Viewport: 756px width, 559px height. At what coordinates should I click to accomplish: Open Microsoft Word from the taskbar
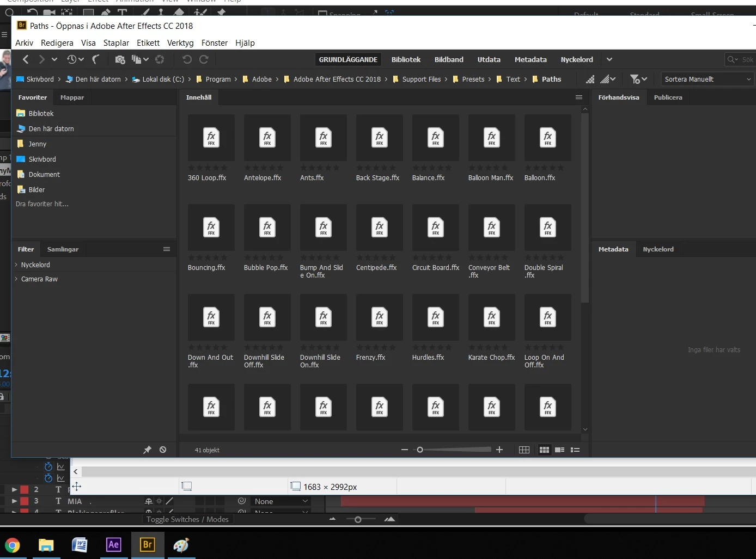pos(80,544)
